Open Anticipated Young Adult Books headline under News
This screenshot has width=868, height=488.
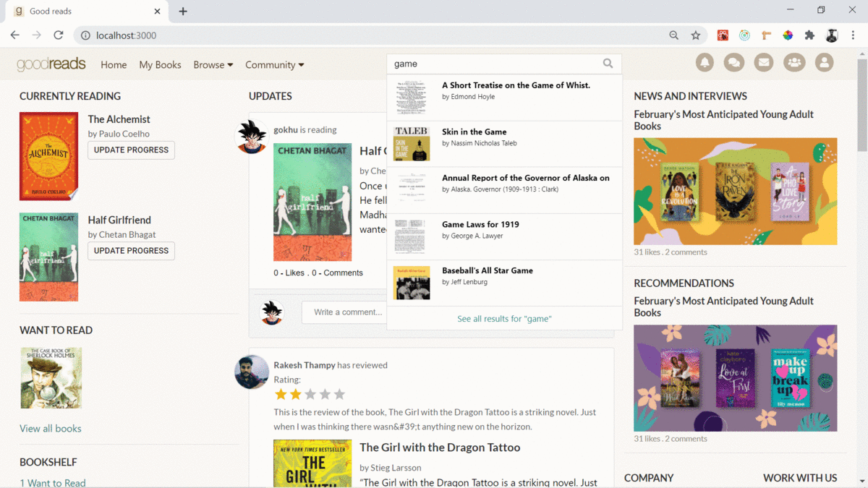723,120
